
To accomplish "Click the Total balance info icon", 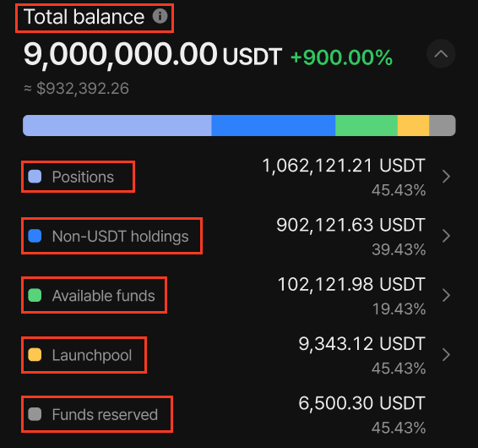I will click(160, 16).
